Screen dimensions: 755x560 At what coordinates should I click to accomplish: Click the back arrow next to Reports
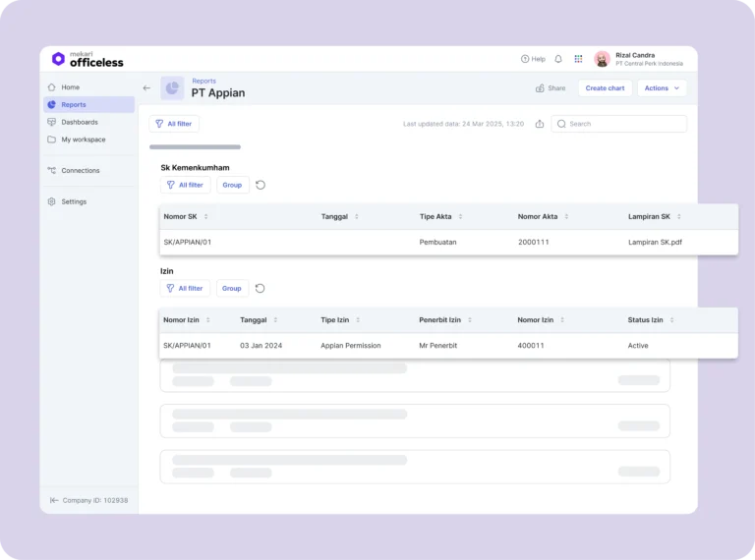tap(146, 88)
